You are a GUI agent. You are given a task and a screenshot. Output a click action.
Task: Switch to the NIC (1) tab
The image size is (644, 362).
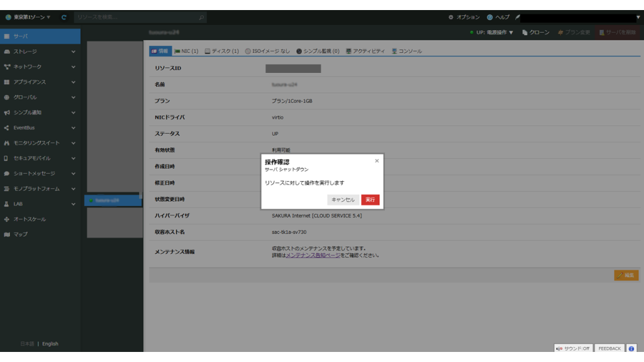tap(186, 51)
